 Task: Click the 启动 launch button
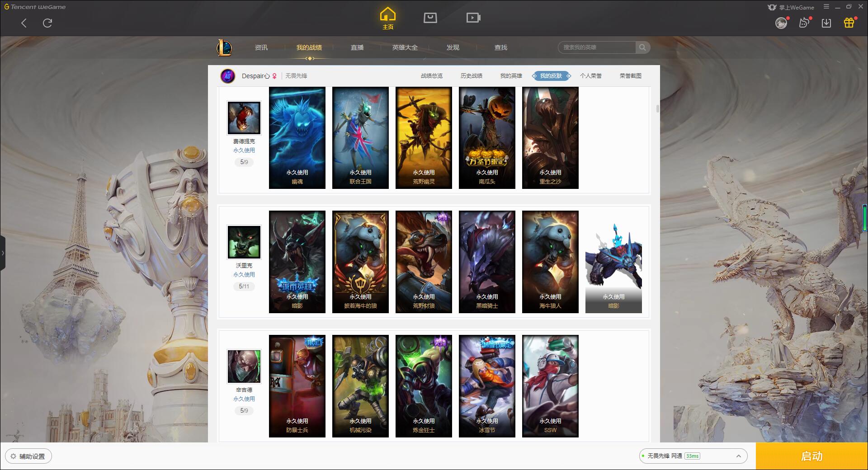click(812, 456)
